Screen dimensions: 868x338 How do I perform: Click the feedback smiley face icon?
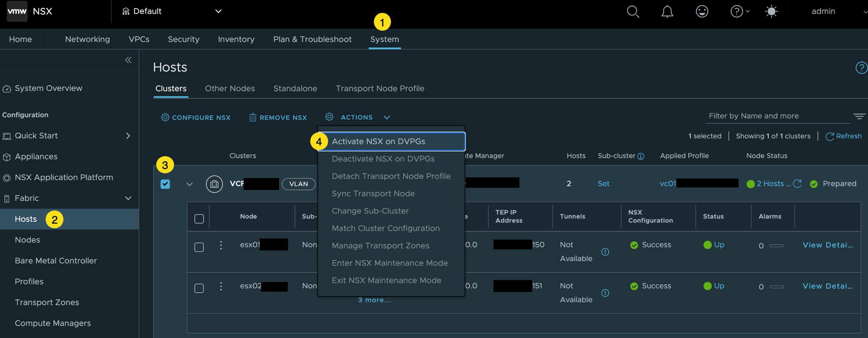point(702,12)
